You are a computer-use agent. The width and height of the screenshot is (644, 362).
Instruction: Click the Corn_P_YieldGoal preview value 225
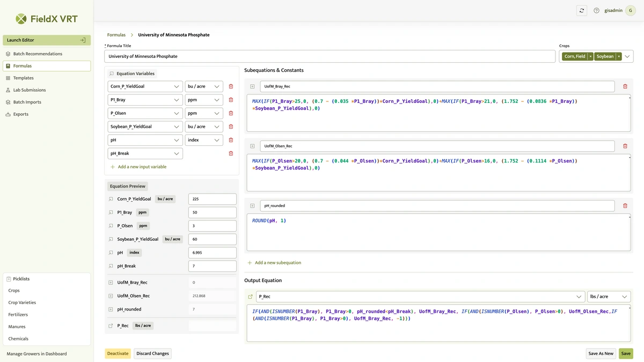213,199
